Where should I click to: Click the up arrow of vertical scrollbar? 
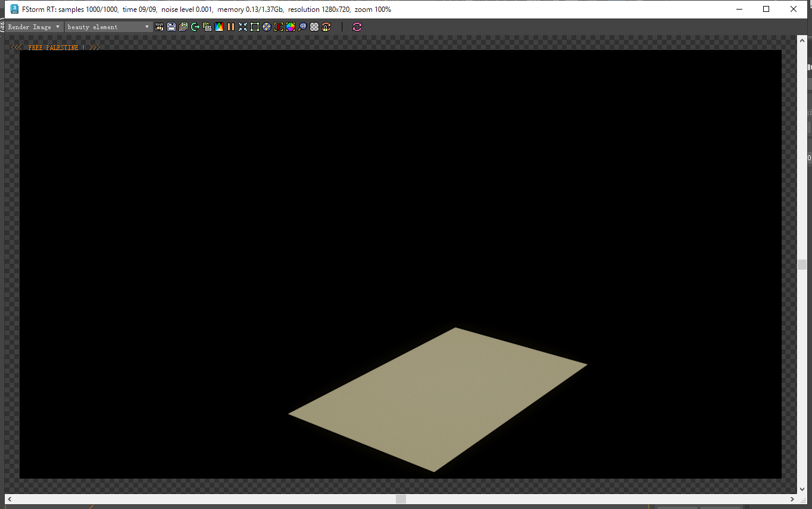click(x=802, y=40)
